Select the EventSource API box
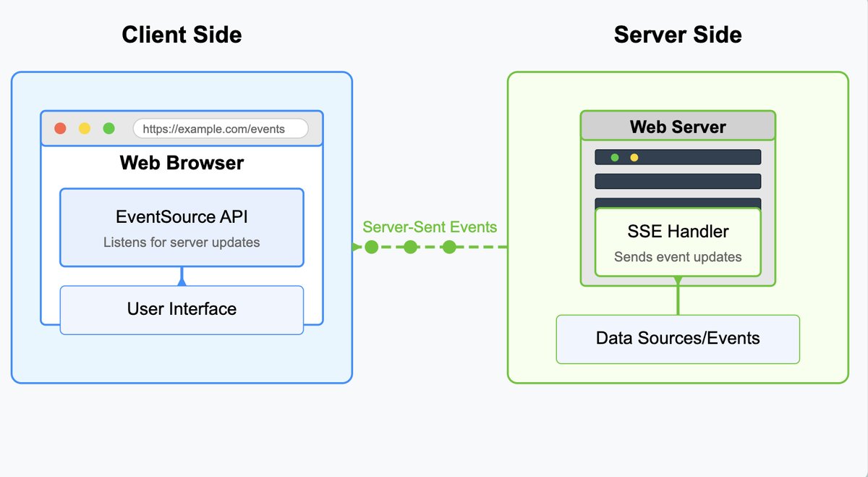Image resolution: width=868 pixels, height=477 pixels. click(x=182, y=227)
